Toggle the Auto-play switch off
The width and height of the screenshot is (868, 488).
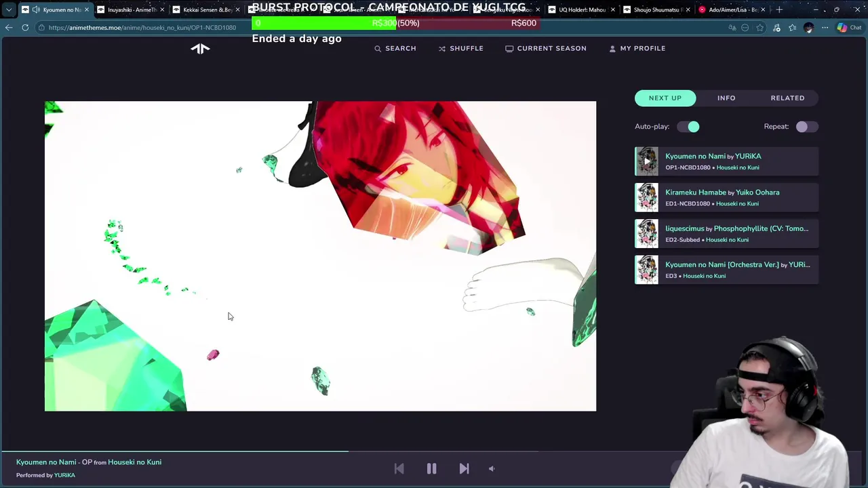click(x=688, y=126)
